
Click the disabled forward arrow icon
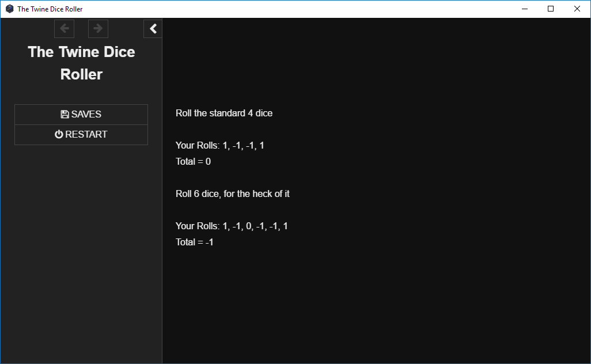click(98, 28)
